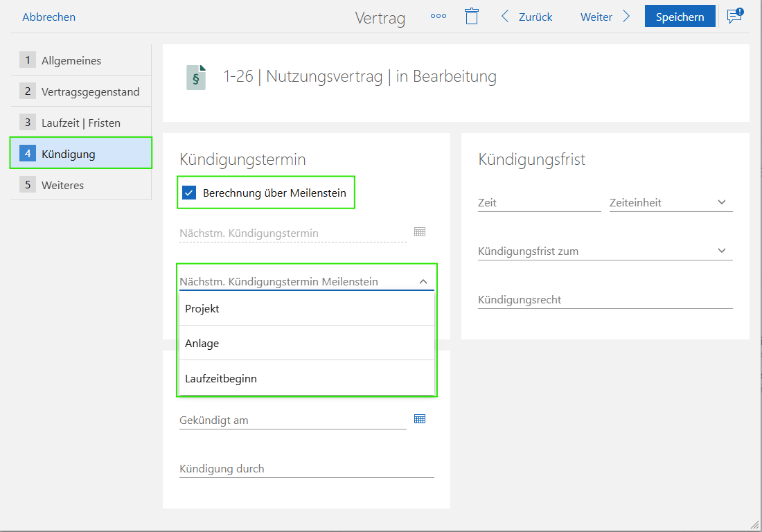
Task: Click the trash delete icon
Action: pos(471,16)
